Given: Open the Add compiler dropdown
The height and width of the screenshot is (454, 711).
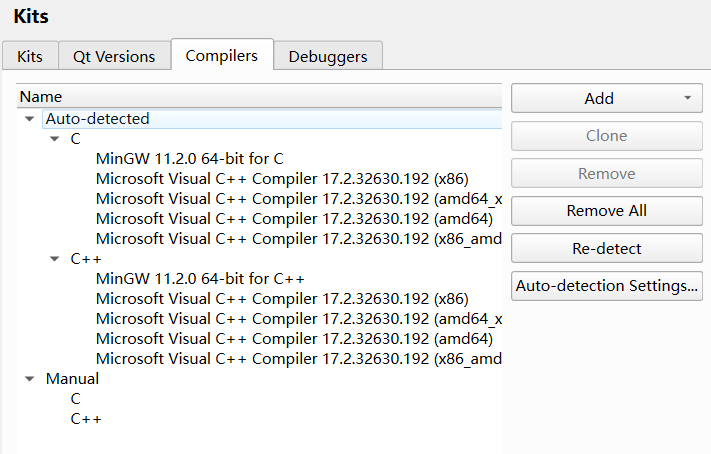Looking at the screenshot, I should [607, 98].
